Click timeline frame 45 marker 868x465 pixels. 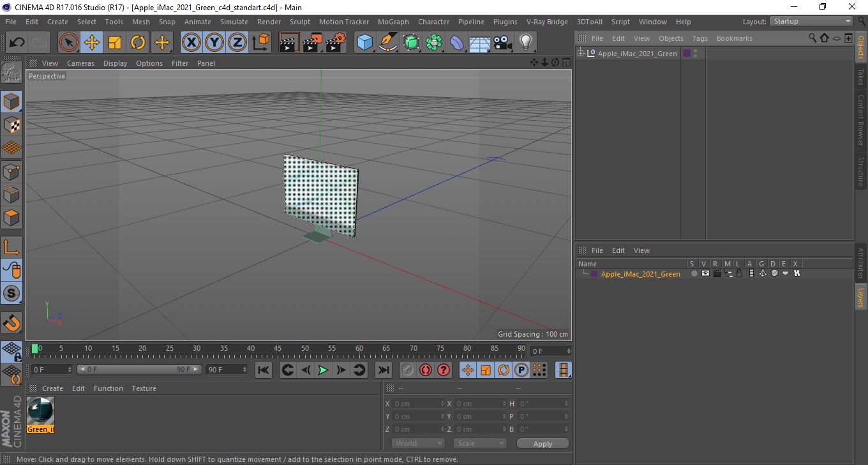pos(278,349)
